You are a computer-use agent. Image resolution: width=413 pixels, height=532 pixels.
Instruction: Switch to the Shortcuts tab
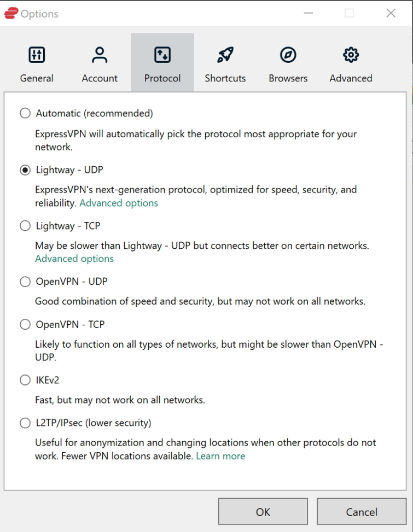pos(225,62)
